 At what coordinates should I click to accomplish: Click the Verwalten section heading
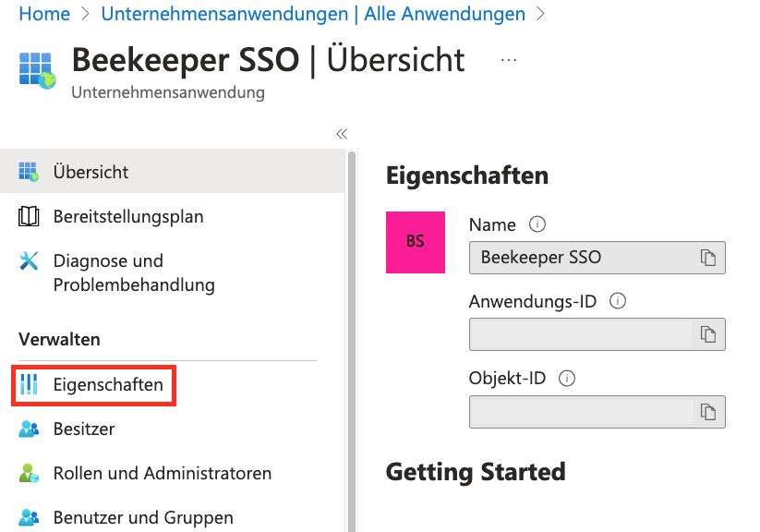tap(59, 340)
